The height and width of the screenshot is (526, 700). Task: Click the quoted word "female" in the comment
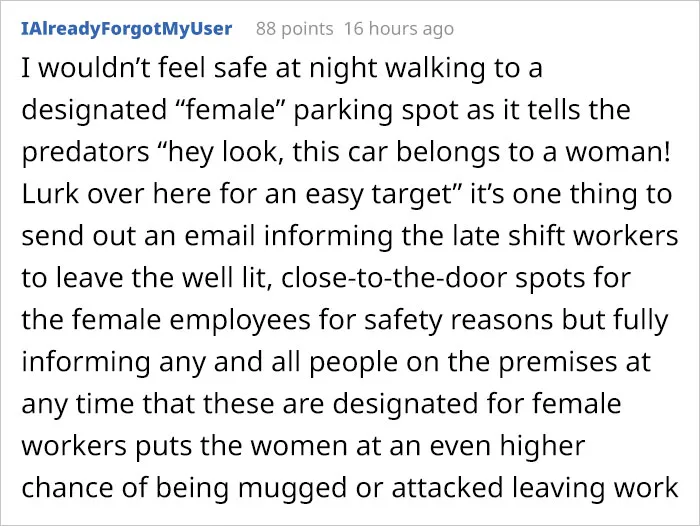coord(231,110)
